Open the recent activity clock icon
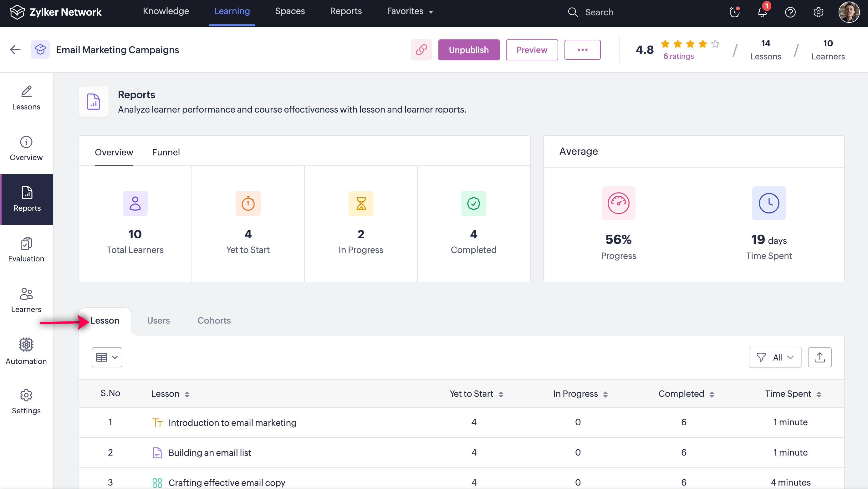Image resolution: width=868 pixels, height=489 pixels. (x=734, y=13)
